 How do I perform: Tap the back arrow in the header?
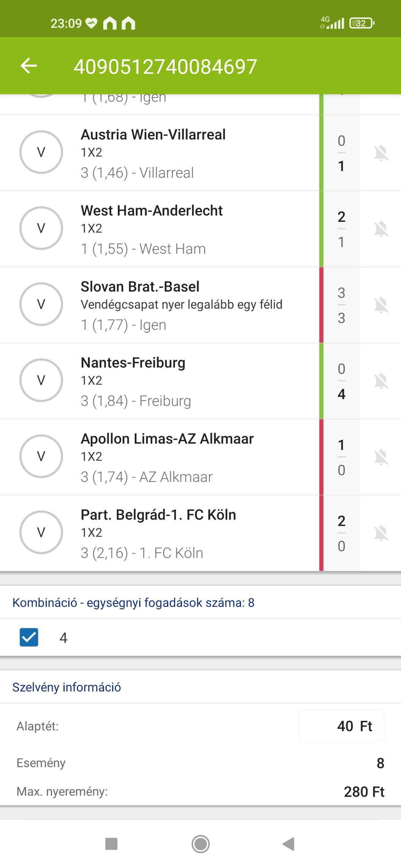(29, 66)
